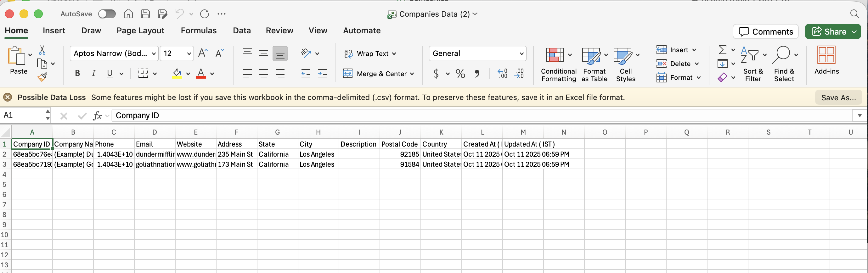Open Sort & Filter menu
The height and width of the screenshot is (273, 868).
[753, 64]
